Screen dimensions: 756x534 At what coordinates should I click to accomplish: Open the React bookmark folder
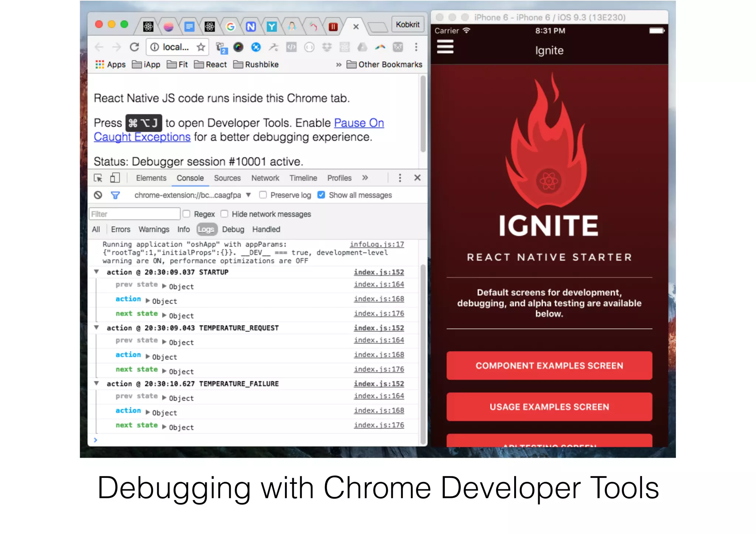[x=210, y=65]
